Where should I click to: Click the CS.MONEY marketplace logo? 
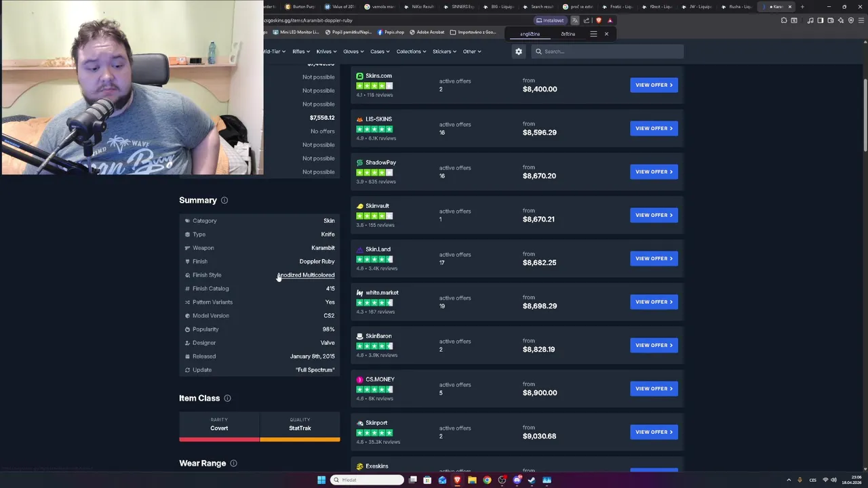[x=359, y=380]
